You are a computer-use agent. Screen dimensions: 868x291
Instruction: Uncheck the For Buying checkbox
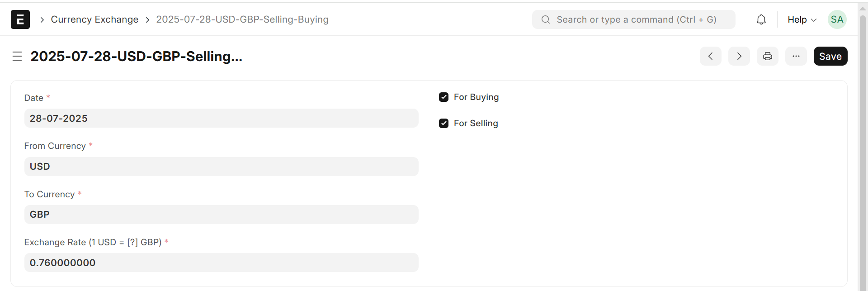click(444, 97)
